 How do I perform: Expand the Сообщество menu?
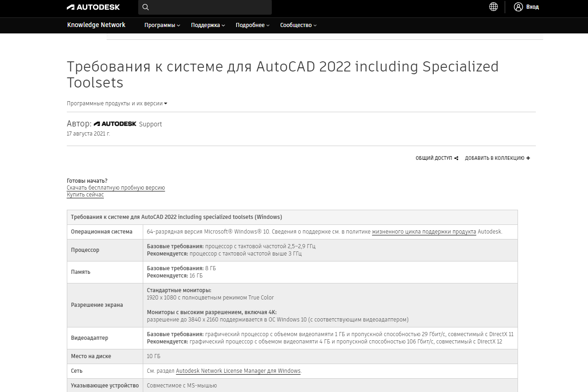[x=298, y=25]
